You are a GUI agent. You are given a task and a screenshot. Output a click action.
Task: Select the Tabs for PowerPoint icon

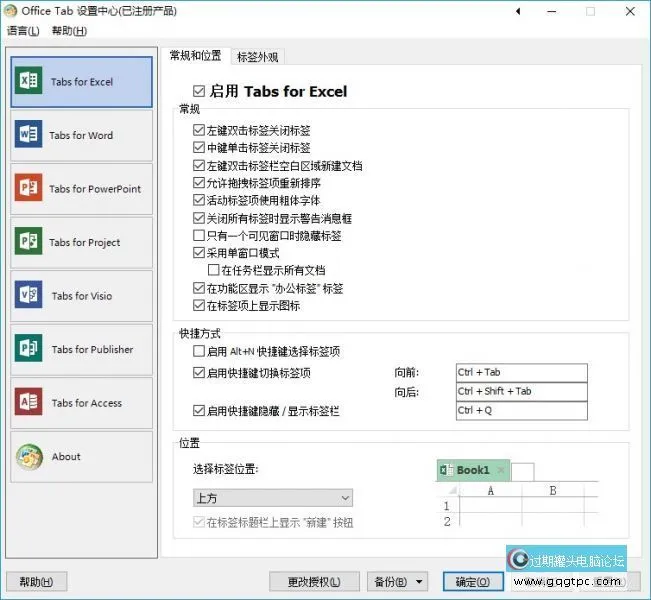pos(29,188)
